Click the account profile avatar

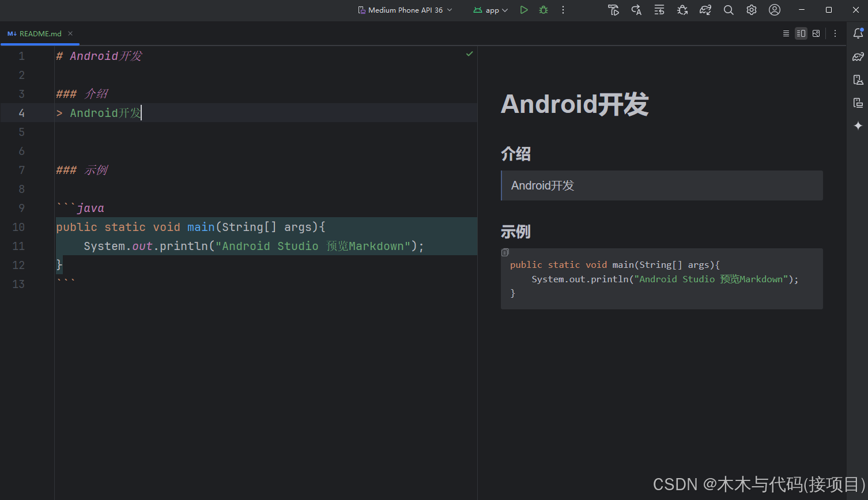click(x=774, y=10)
